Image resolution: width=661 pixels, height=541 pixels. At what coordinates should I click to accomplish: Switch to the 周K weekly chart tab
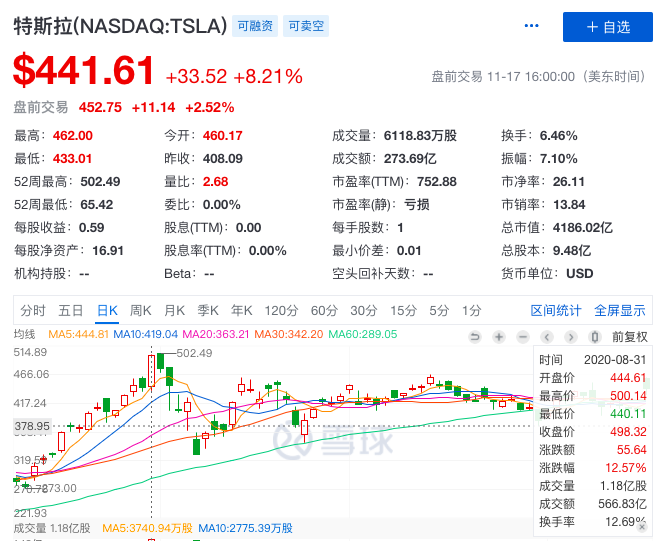pyautogui.click(x=140, y=310)
